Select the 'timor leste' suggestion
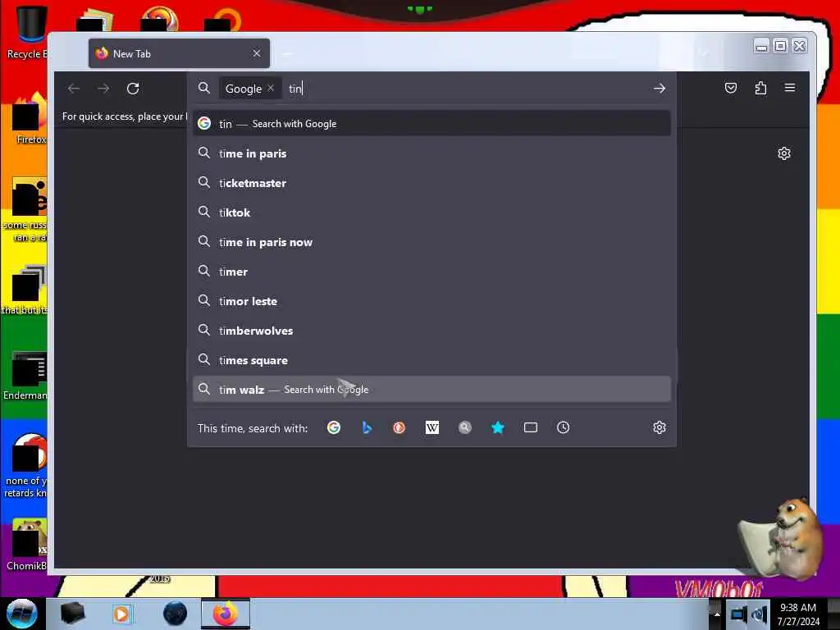The image size is (840, 630). point(431,301)
